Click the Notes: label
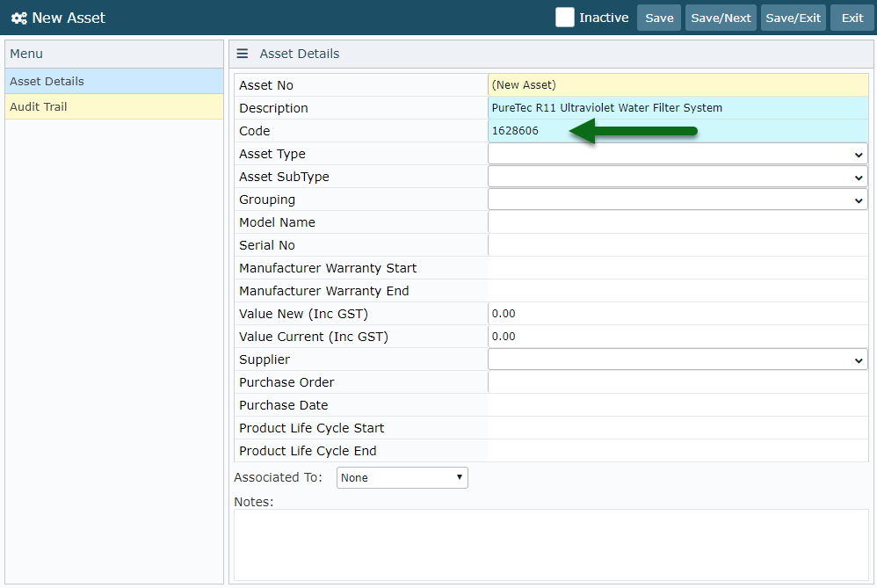Image resolution: width=877 pixels, height=588 pixels. click(253, 502)
